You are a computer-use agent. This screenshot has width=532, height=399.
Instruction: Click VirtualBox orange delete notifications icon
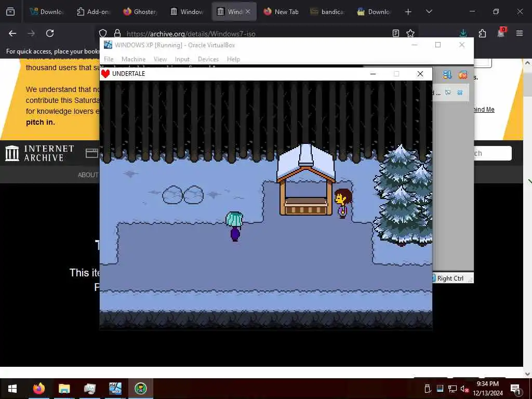pyautogui.click(x=462, y=75)
